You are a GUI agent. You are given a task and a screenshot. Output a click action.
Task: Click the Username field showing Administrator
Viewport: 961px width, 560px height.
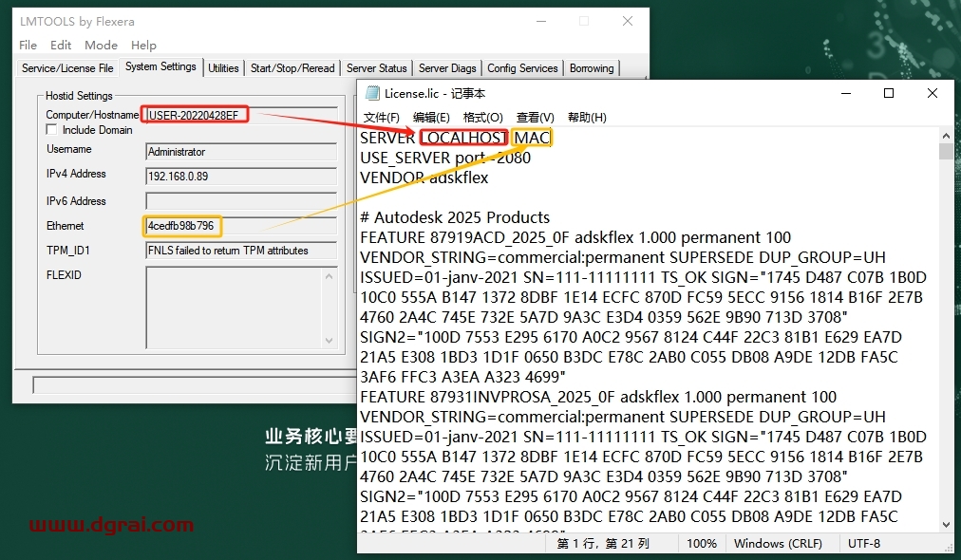coord(241,152)
